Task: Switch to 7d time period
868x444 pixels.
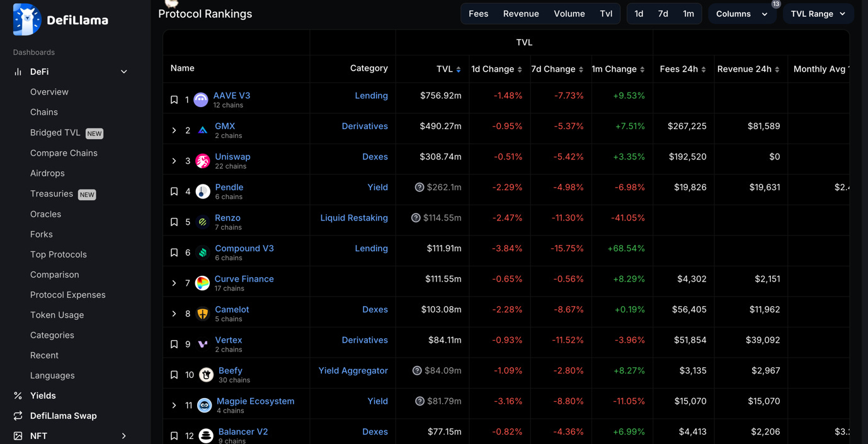Action: tap(663, 14)
